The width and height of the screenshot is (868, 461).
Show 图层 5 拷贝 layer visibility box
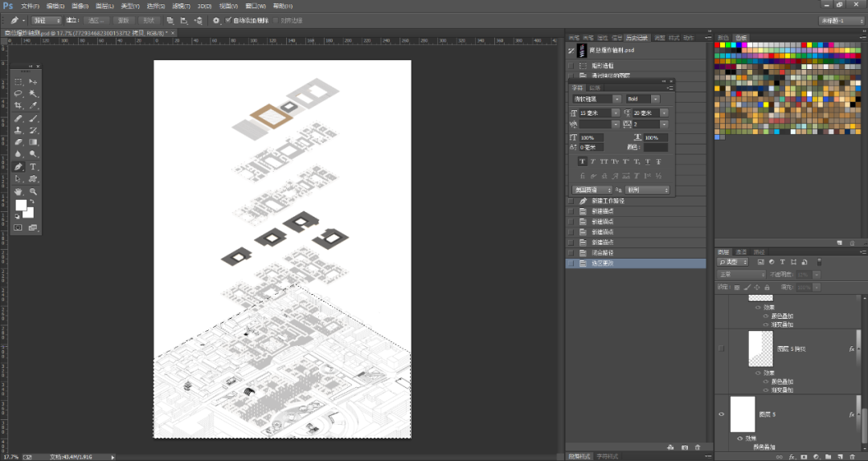coord(721,349)
